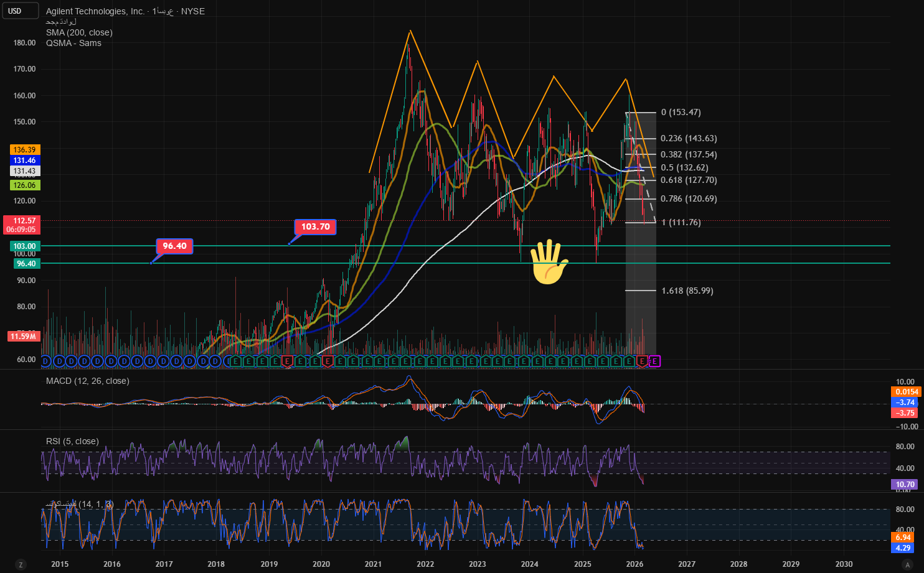Select the purple upcoming earnings E marker
This screenshot has height=573, width=924.
pos(654,361)
